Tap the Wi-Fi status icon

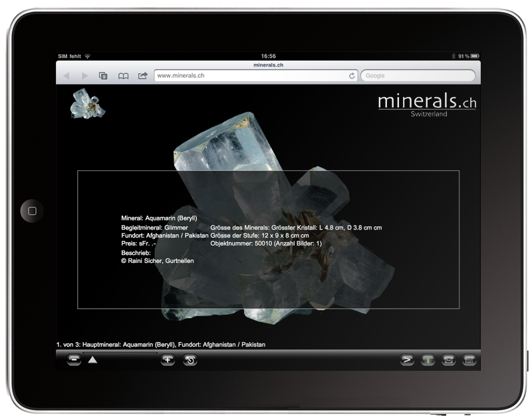88,56
